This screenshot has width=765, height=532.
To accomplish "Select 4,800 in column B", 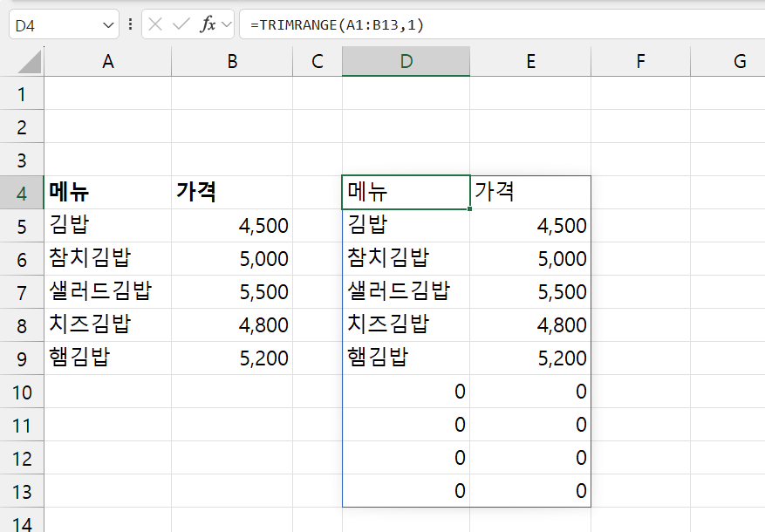I will [x=232, y=325].
